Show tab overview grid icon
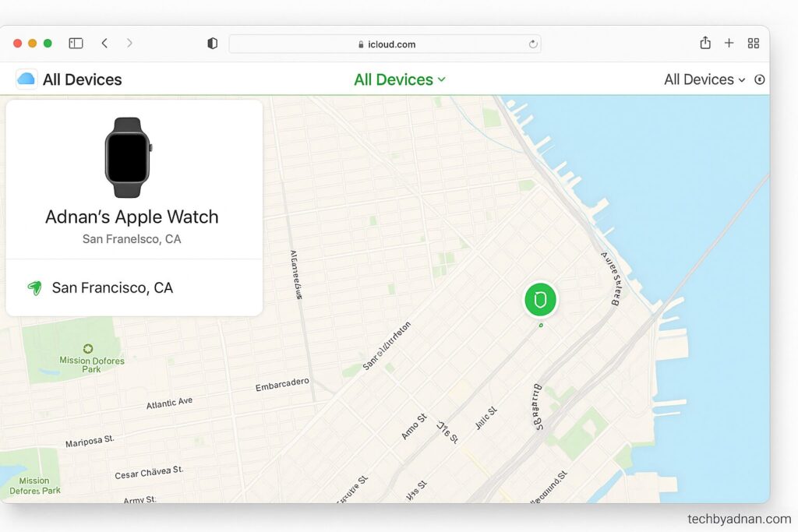This screenshot has height=532, width=798. (754, 44)
